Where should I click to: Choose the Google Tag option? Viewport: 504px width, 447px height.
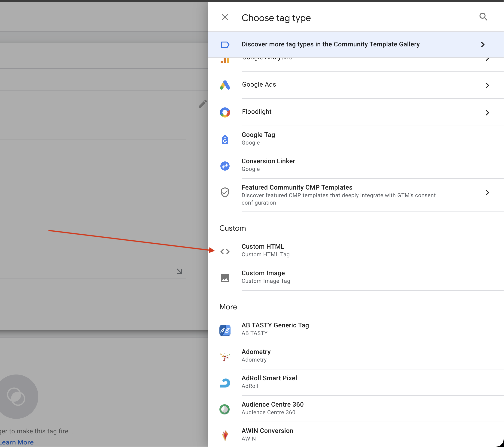click(356, 139)
